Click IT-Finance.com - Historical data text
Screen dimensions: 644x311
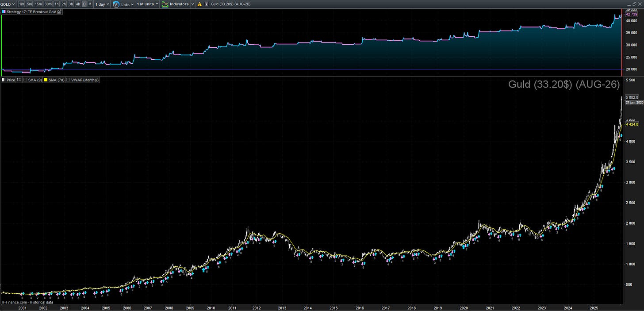(27, 302)
